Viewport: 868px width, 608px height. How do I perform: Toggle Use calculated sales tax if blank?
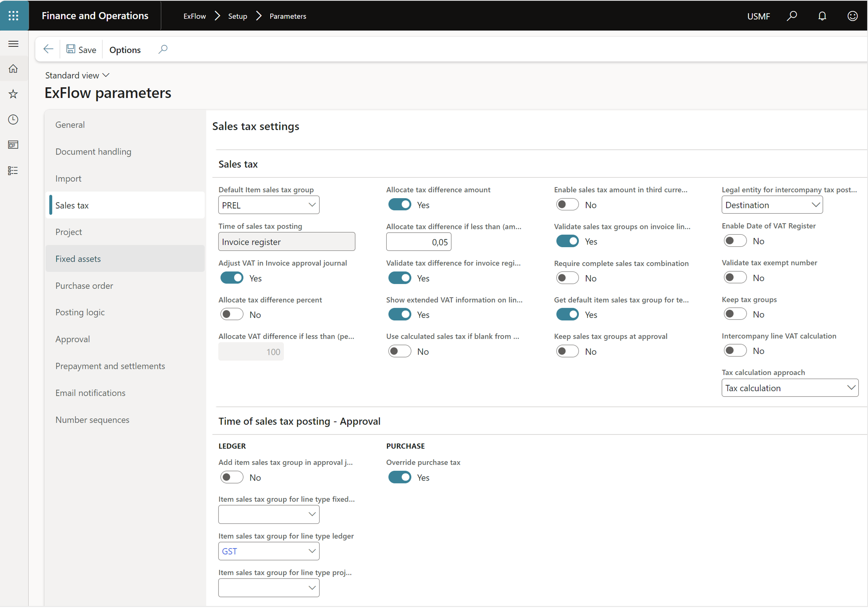tap(399, 351)
